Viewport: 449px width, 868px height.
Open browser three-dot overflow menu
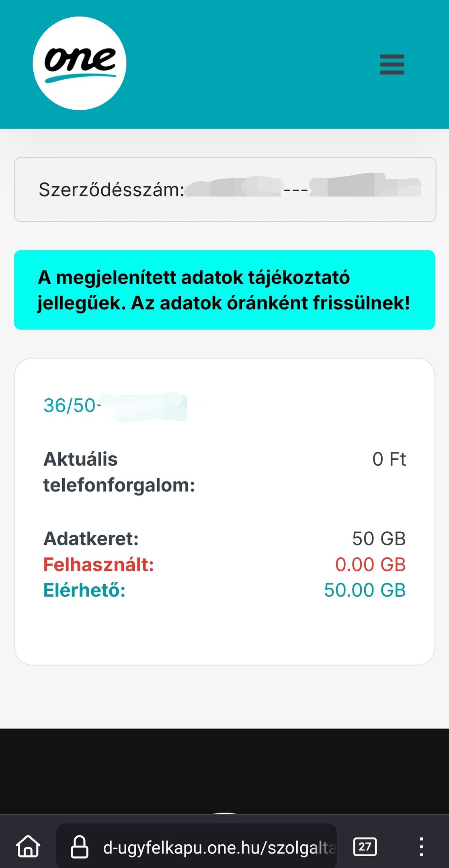tap(421, 847)
